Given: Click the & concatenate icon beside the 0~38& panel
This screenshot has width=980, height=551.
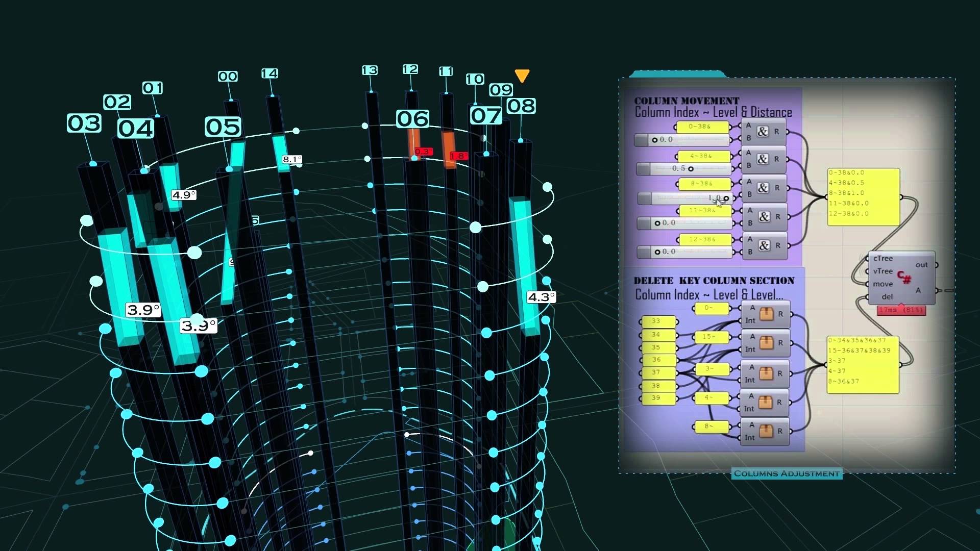Looking at the screenshot, I should pyautogui.click(x=762, y=132).
